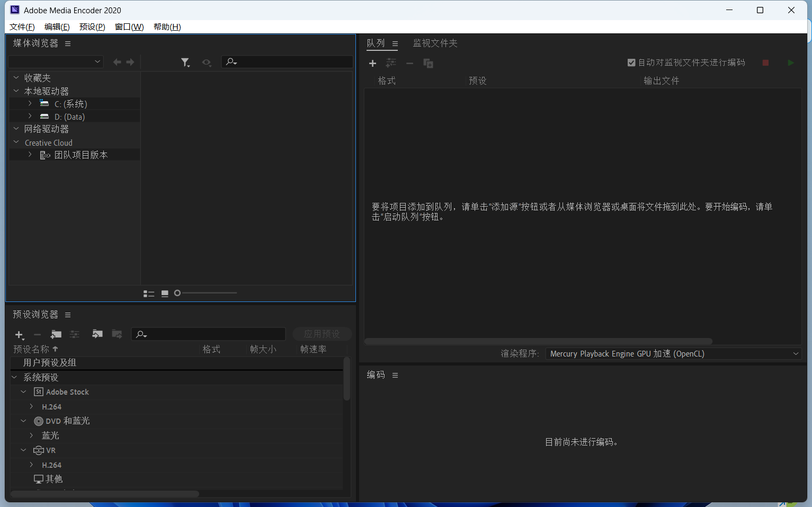Viewport: 812px width, 507px height.
Task: Click the export presets icon
Action: point(117,334)
